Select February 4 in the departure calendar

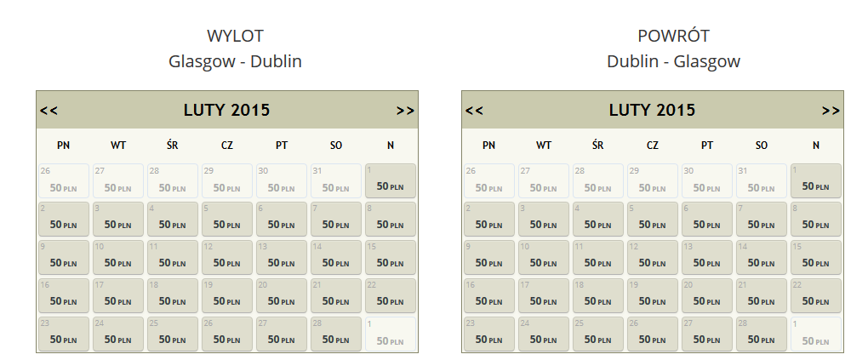[173, 220]
